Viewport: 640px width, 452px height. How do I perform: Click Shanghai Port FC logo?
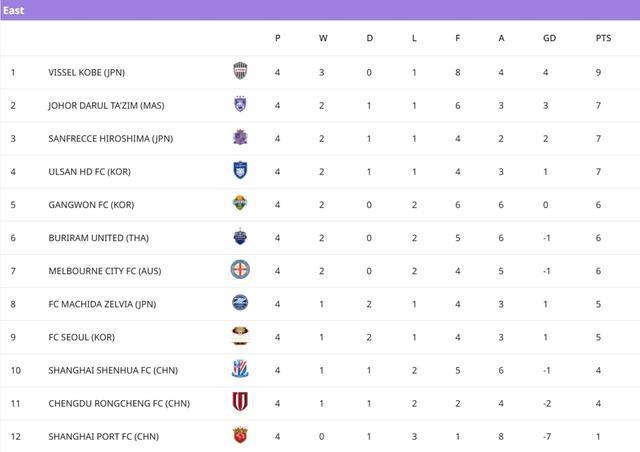coord(240,435)
